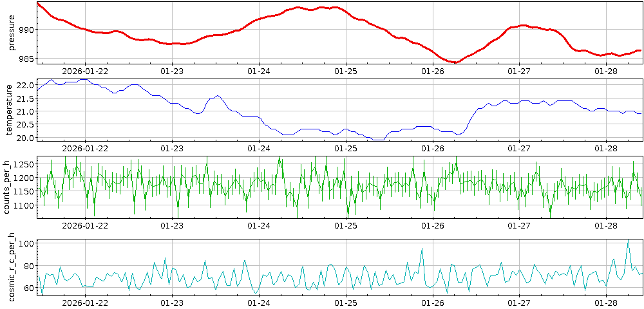The width and height of the screenshot is (644, 309).
Task: Select the 100 tick on cosmic axis
Action: coord(26,244)
